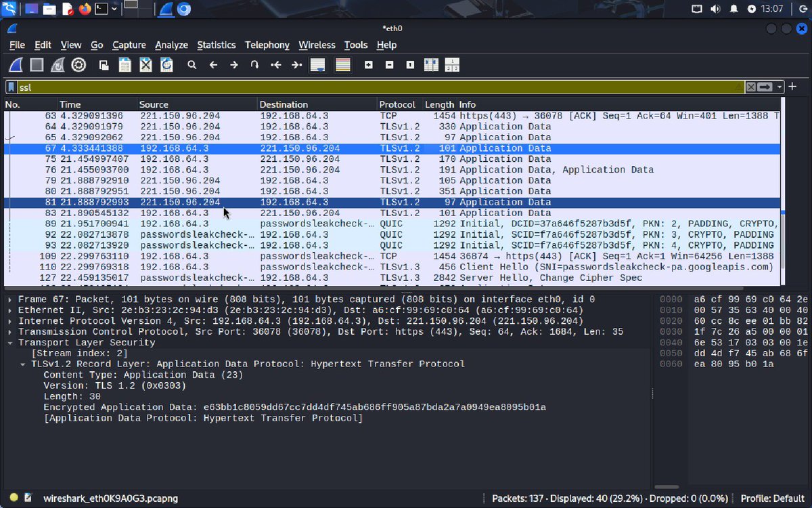Sort by the Destination column header
The width and height of the screenshot is (812, 508).
pos(317,104)
